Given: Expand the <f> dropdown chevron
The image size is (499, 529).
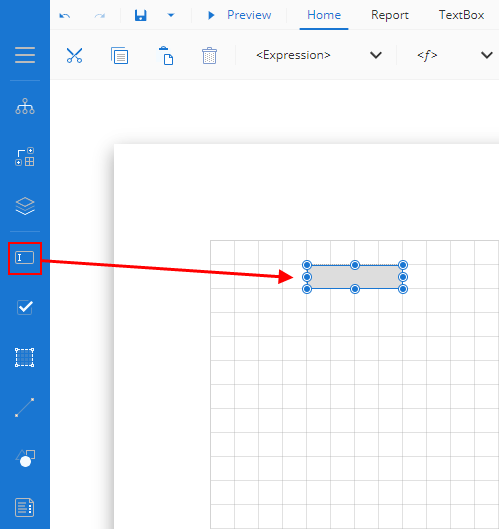Looking at the screenshot, I should tap(487, 55).
